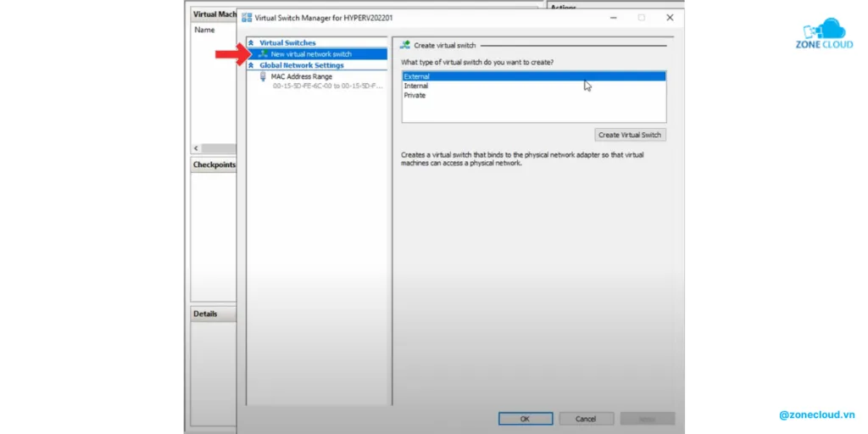868x434 pixels.
Task: Click the @zonecloud.vn watermark text
Action: (816, 415)
